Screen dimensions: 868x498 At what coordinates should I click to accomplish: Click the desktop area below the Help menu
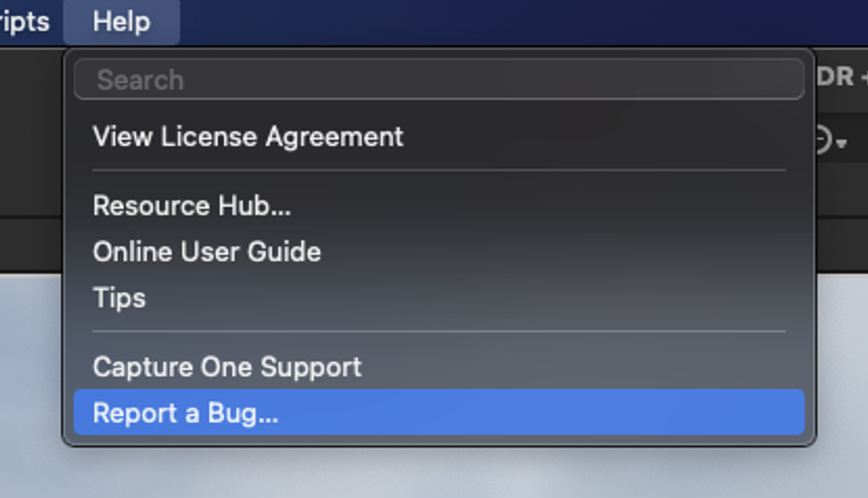(x=437, y=473)
